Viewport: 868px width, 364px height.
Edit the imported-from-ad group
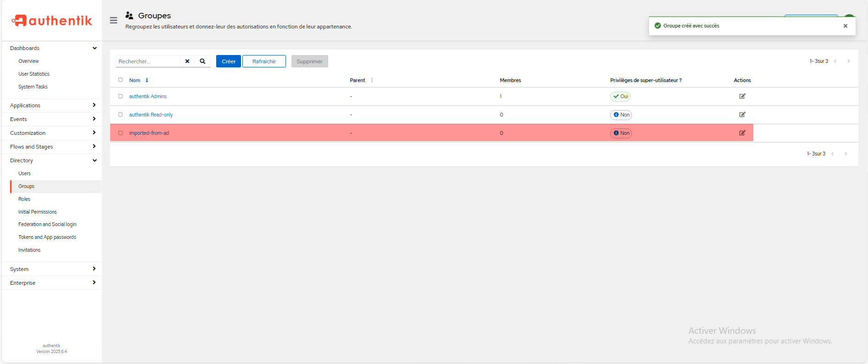click(742, 133)
